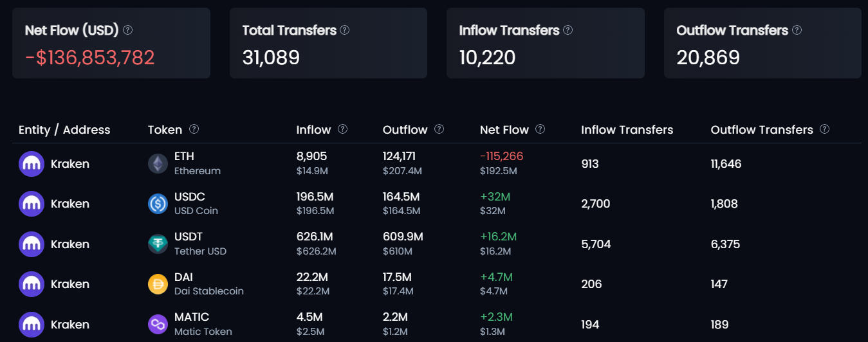
Task: Click the Kraken logo in the USDC row
Action: [x=32, y=204]
